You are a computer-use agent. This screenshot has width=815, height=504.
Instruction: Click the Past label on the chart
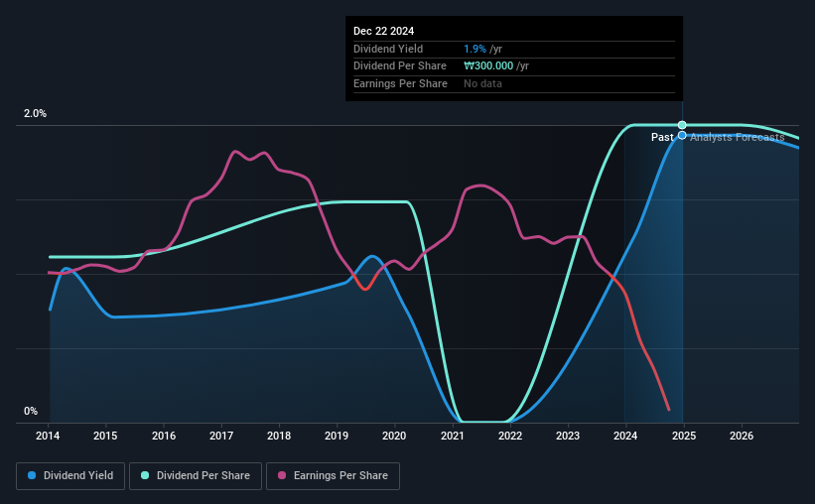[662, 137]
